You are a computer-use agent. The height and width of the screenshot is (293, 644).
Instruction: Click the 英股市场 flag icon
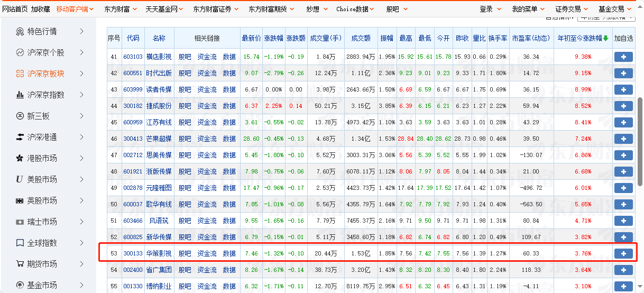(20, 200)
